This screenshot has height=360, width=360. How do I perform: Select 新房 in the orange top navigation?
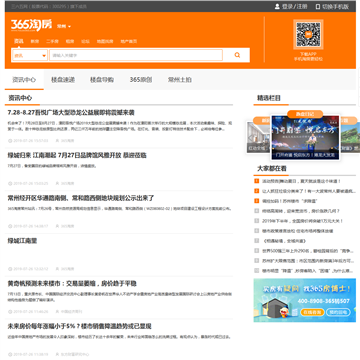coord(35,41)
